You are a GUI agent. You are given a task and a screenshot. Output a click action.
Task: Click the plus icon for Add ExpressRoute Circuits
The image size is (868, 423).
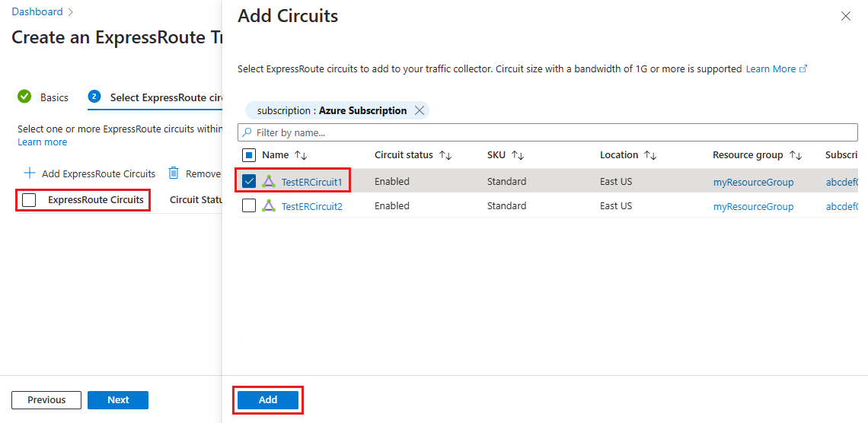tap(30, 173)
